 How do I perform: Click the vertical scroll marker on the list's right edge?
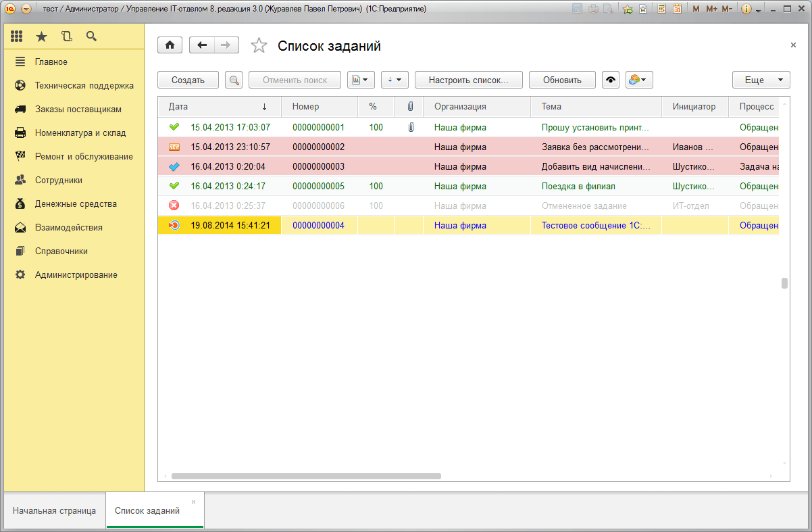tap(784, 283)
